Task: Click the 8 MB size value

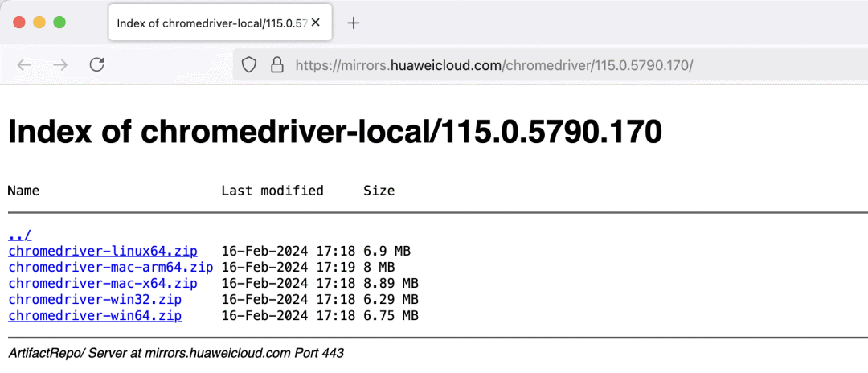Action: (x=379, y=268)
